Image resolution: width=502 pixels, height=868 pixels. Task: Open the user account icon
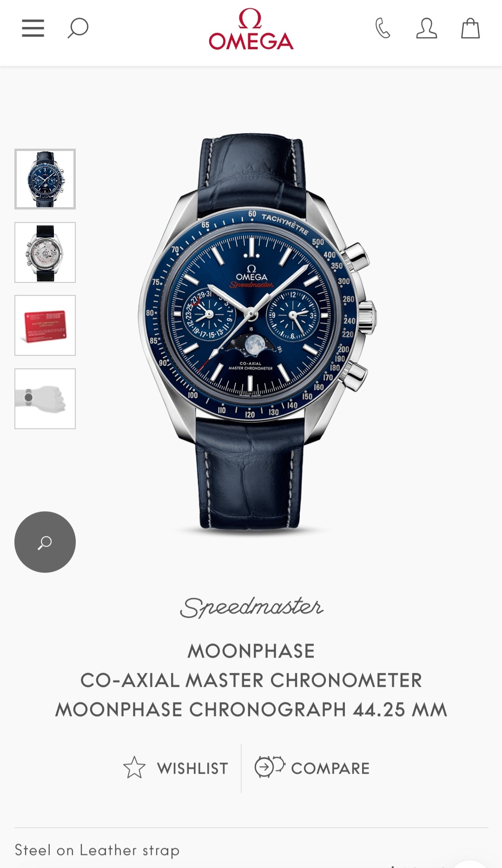[x=426, y=28]
